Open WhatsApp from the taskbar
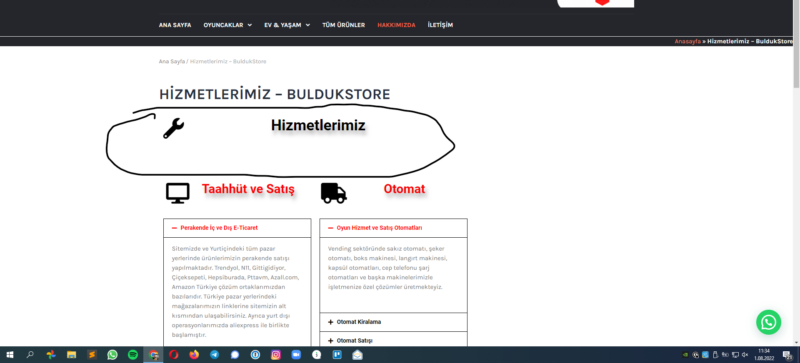 (x=112, y=354)
